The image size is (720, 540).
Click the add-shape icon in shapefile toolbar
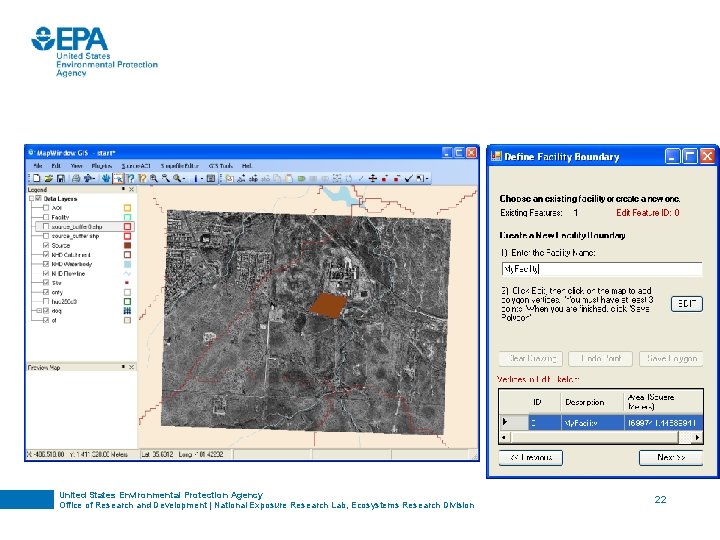[x=241, y=179]
